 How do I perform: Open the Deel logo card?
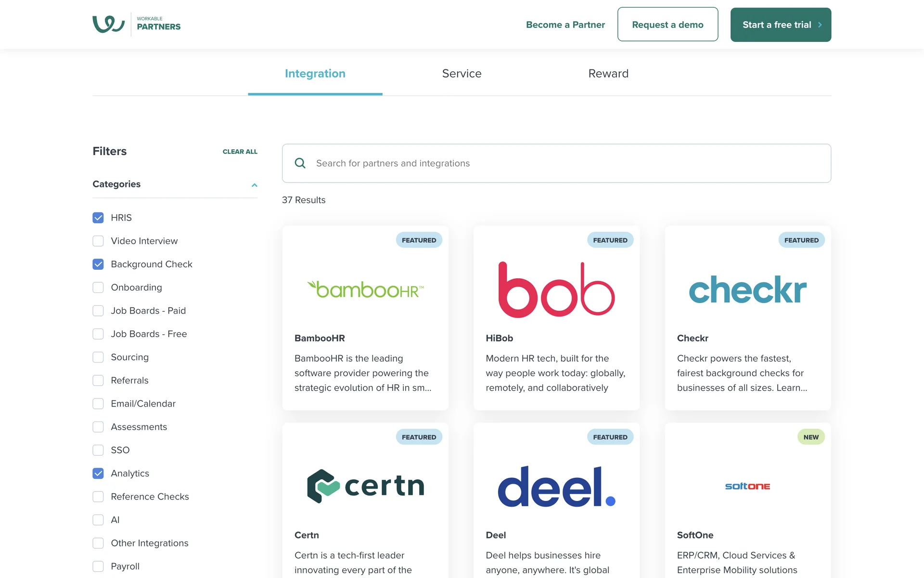point(556,486)
